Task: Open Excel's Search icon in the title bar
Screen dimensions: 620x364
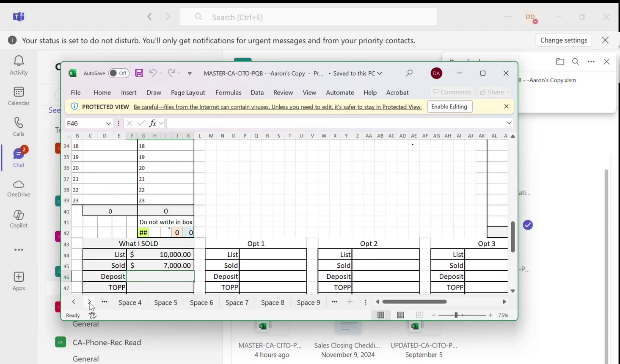Action: click(409, 73)
